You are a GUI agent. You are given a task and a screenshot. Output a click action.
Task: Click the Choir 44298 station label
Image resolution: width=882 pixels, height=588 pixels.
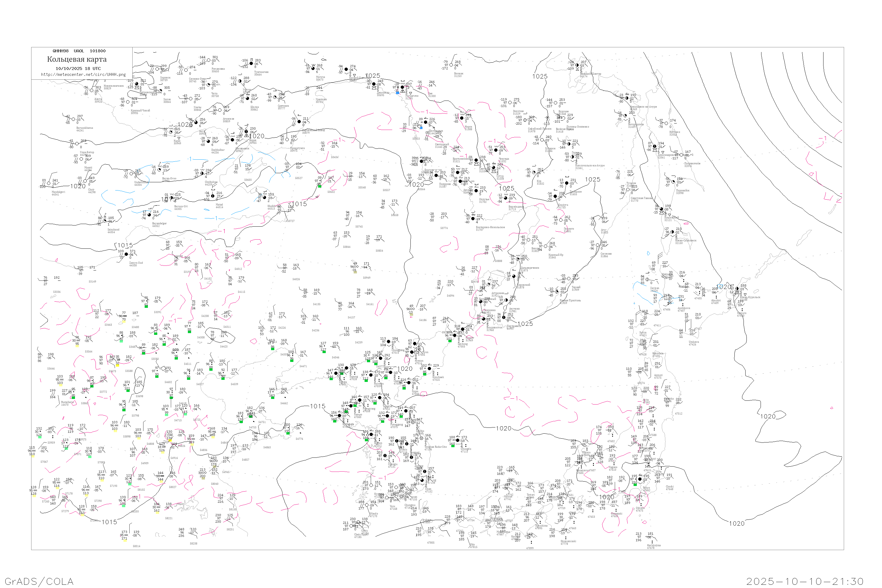click(x=91, y=191)
